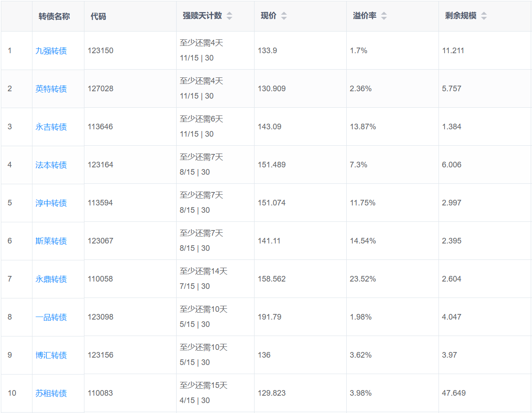
Task: Open 法本转债 details
Action: click(51, 165)
